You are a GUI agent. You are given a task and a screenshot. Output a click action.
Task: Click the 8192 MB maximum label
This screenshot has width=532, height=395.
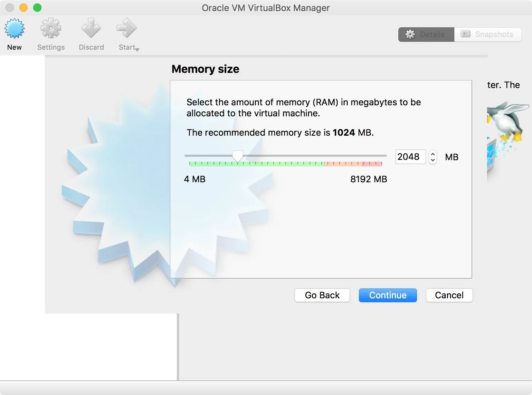369,179
